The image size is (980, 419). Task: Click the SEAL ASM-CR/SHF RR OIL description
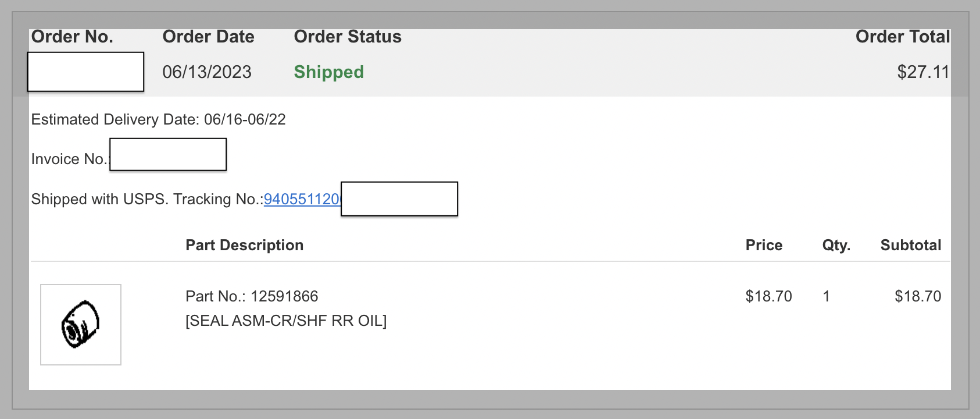[285, 321]
